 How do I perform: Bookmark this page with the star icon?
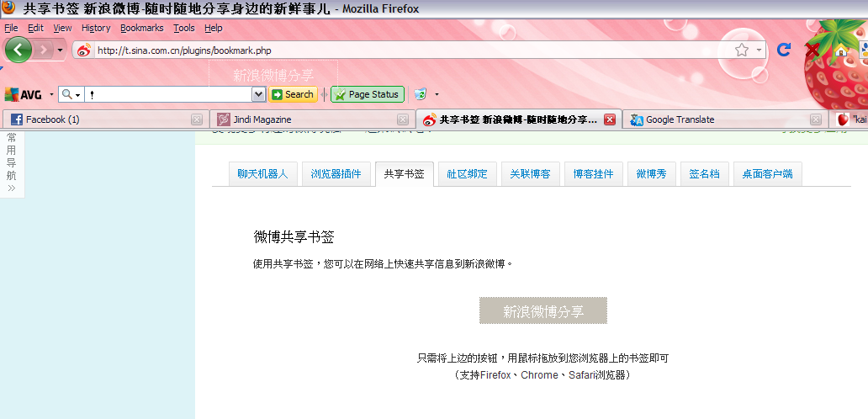click(x=741, y=50)
